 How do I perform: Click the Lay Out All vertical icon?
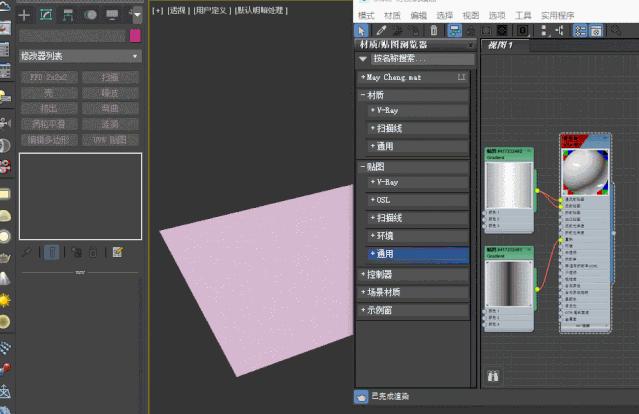pyautogui.click(x=544, y=31)
